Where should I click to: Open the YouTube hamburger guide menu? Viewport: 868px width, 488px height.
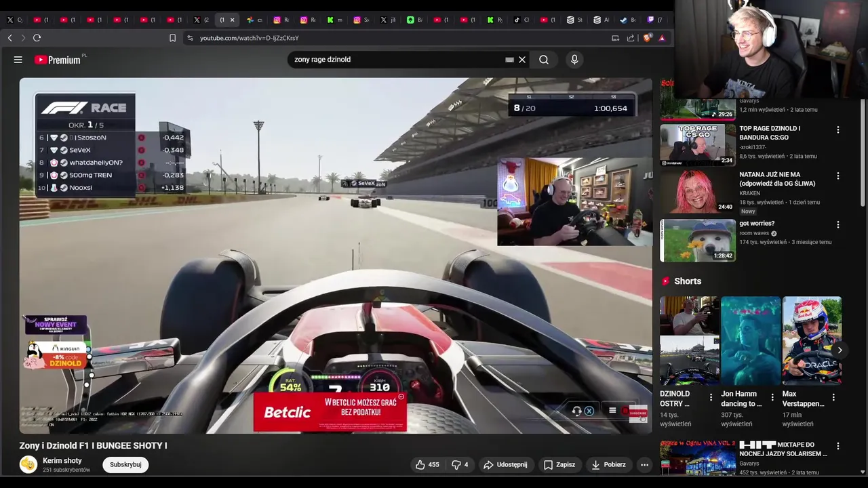[18, 60]
